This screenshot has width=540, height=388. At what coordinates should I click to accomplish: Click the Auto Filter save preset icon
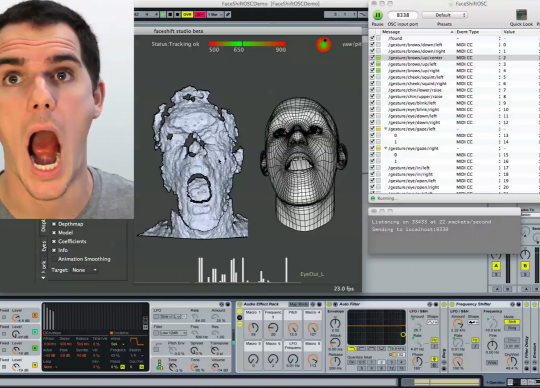coord(436,304)
